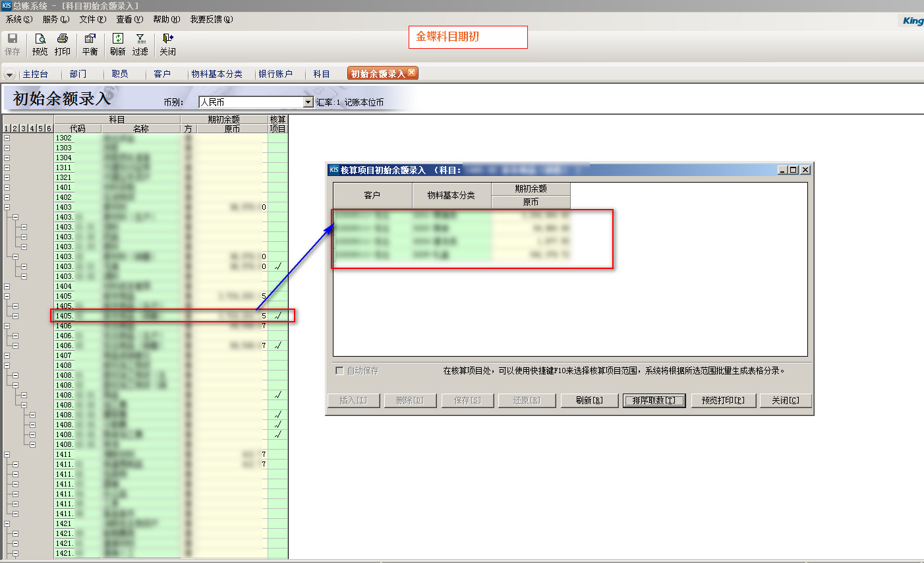This screenshot has height=563, width=924.
Task: Click the 预览打印[P] button in dialog
Action: pyautogui.click(x=723, y=400)
